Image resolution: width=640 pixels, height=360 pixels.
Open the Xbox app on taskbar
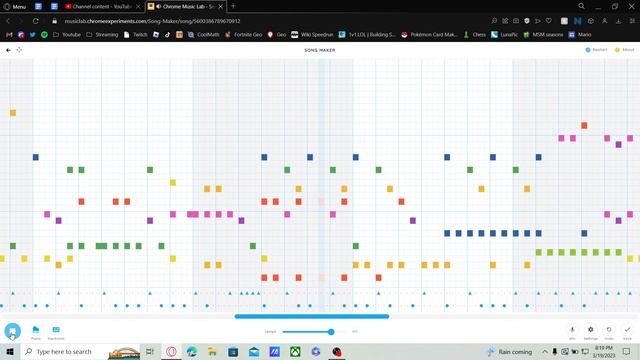coord(295,351)
